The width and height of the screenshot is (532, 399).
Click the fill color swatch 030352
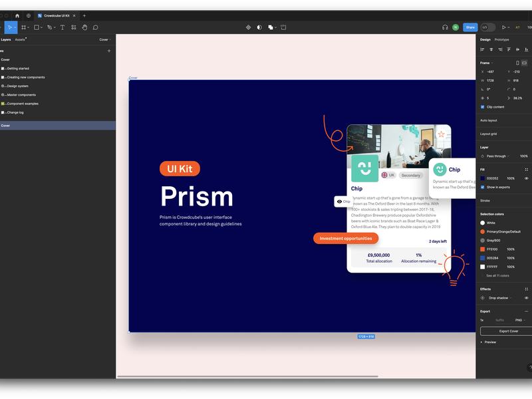pyautogui.click(x=483, y=178)
